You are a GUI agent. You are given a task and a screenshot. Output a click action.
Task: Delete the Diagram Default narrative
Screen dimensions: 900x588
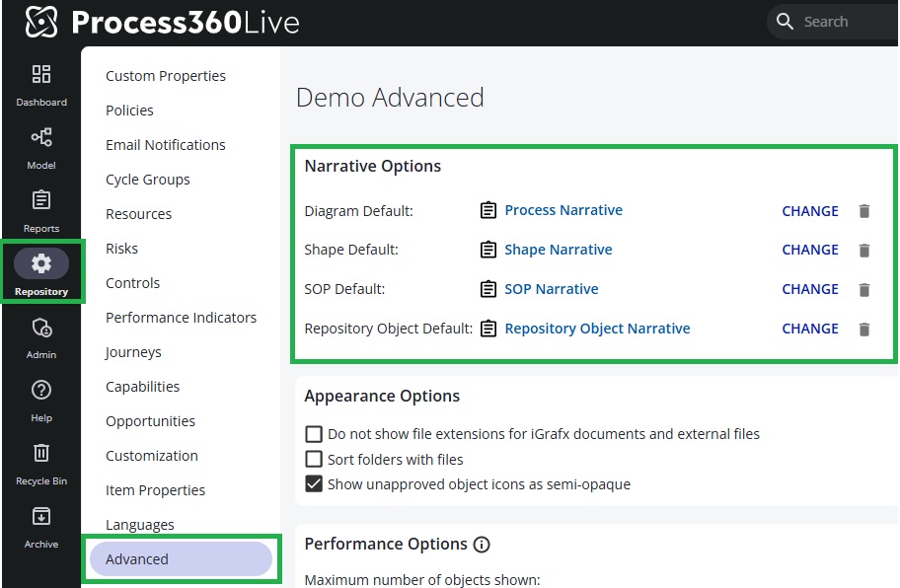pos(864,211)
